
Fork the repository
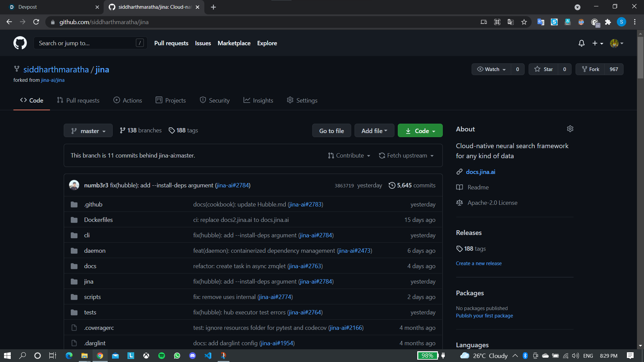click(x=591, y=69)
